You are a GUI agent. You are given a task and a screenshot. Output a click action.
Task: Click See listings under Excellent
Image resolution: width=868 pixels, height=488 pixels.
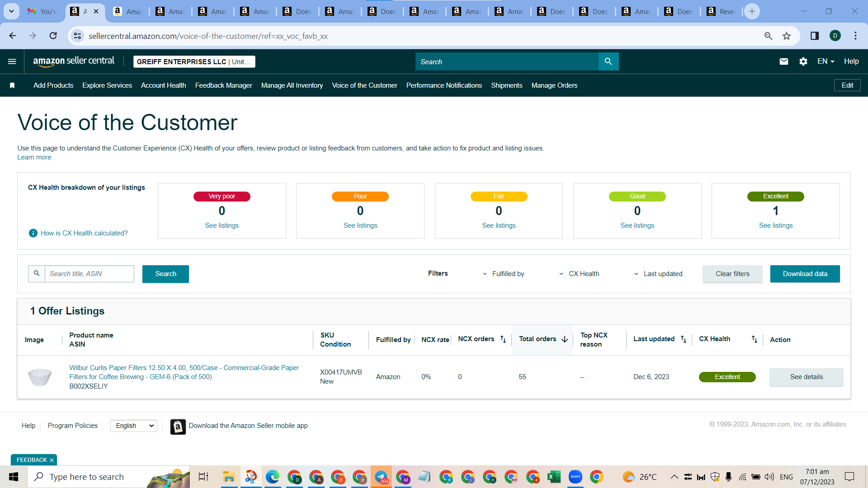tap(776, 225)
